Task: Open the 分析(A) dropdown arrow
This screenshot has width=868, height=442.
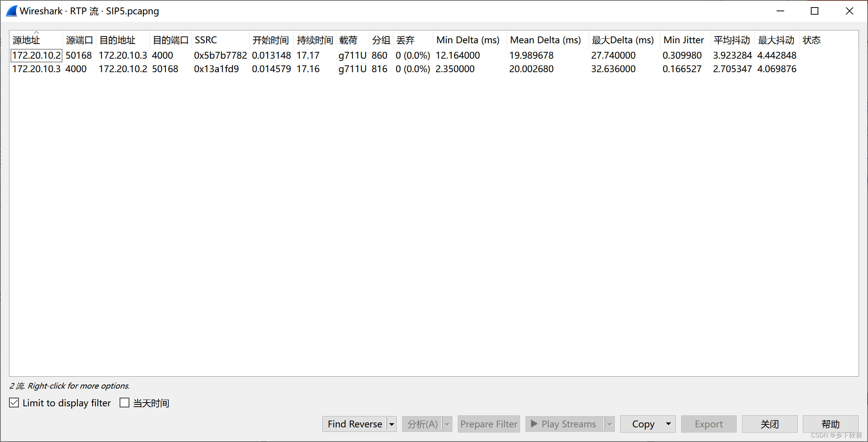Action: click(447, 424)
